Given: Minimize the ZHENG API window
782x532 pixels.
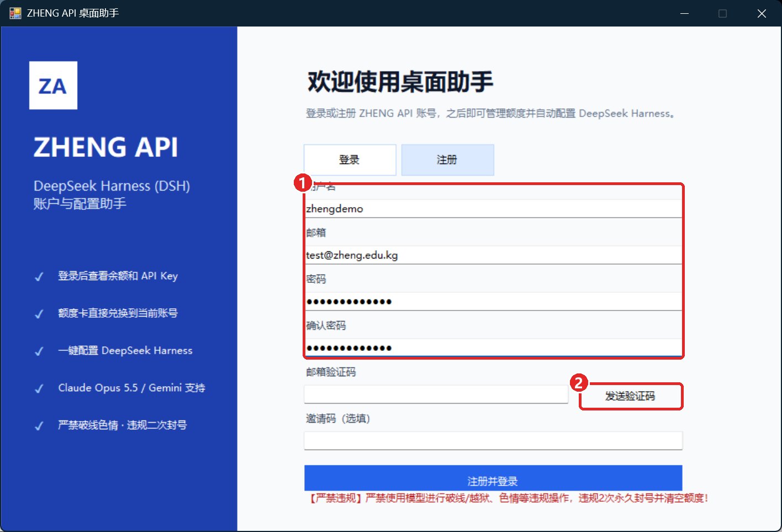Looking at the screenshot, I should click(685, 13).
